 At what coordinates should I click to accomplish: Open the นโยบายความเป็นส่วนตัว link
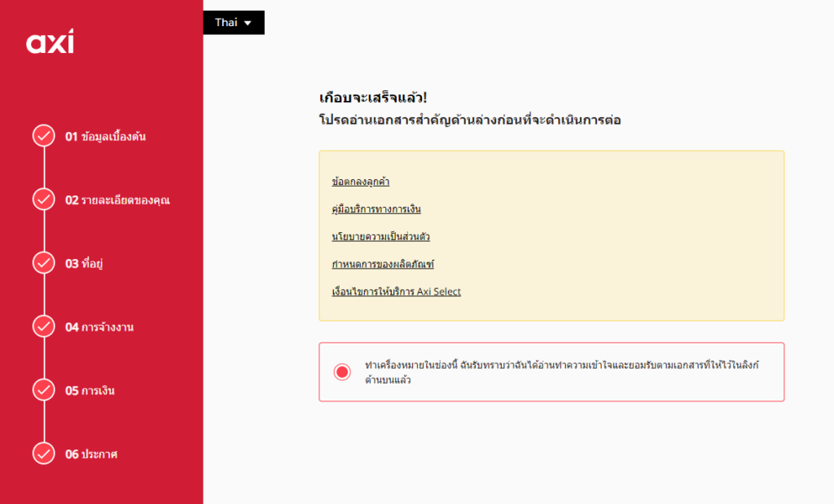coord(381,237)
